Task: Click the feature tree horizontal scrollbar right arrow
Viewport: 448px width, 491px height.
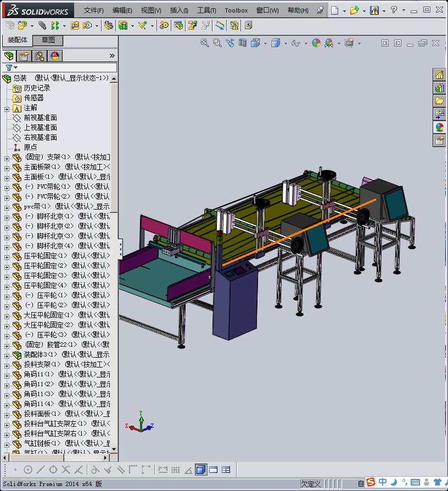Action: click(x=105, y=458)
